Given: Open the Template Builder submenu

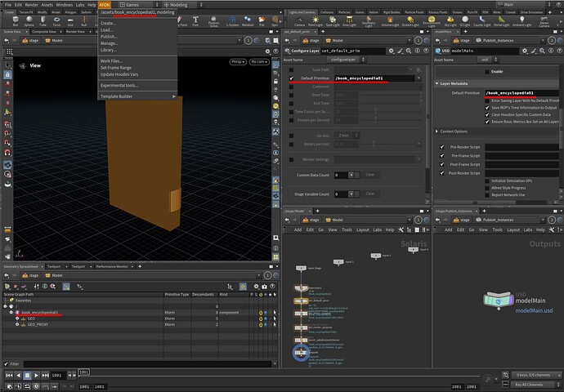Looking at the screenshot, I should click(137, 96).
